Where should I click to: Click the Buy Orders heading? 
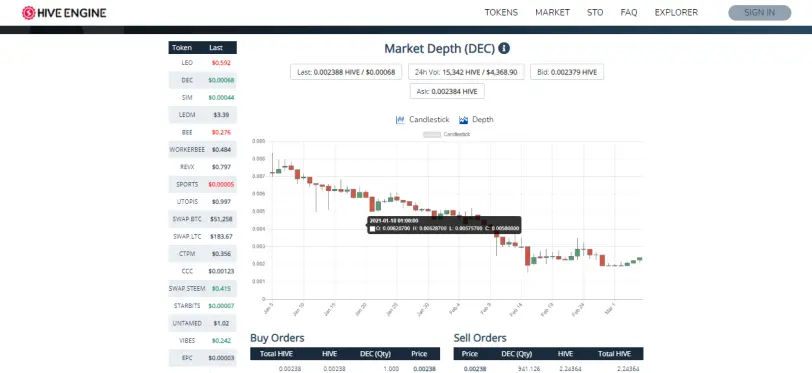tap(277, 338)
